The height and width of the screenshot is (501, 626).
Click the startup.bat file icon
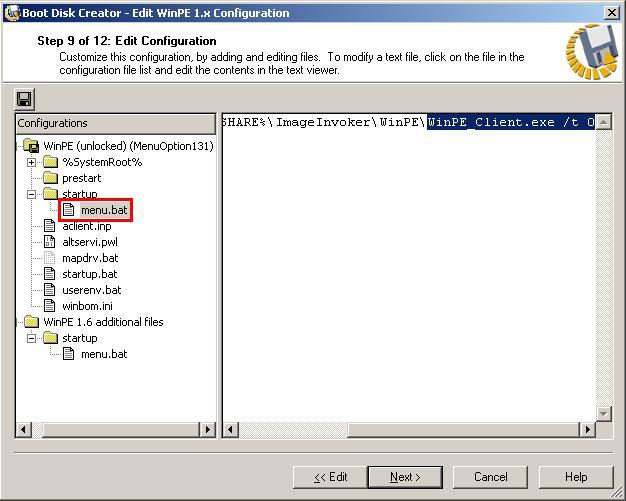click(x=50, y=274)
